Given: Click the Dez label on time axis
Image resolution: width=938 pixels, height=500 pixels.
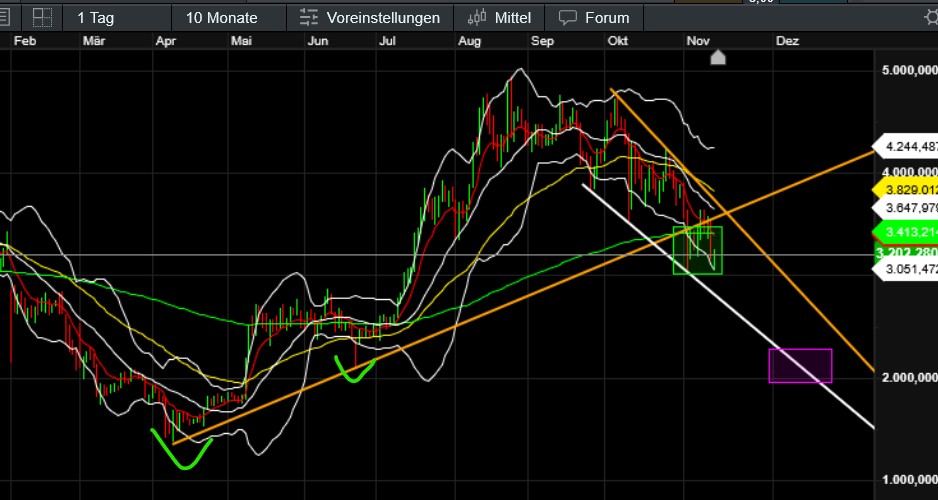Looking at the screenshot, I should tap(787, 41).
